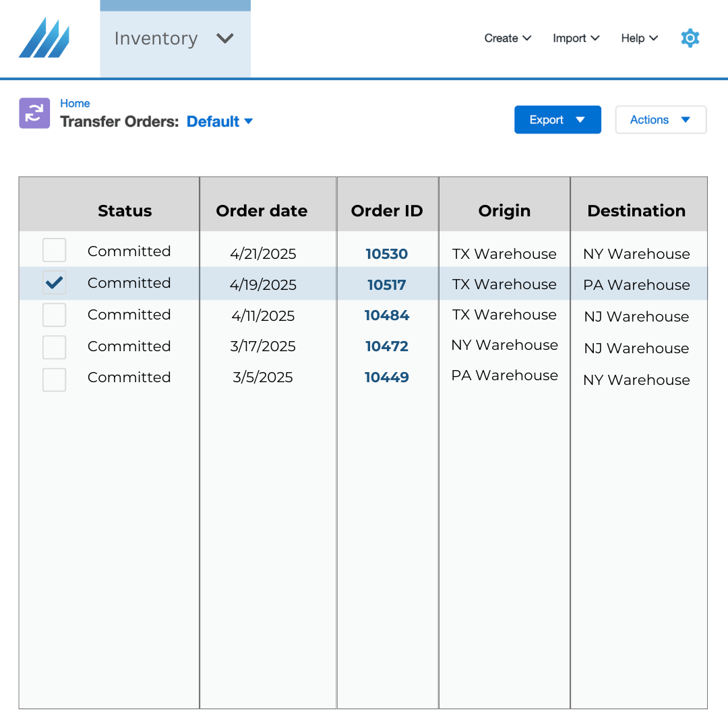Mark the checkbox for order 10449
This screenshot has width=728, height=728.
click(54, 380)
